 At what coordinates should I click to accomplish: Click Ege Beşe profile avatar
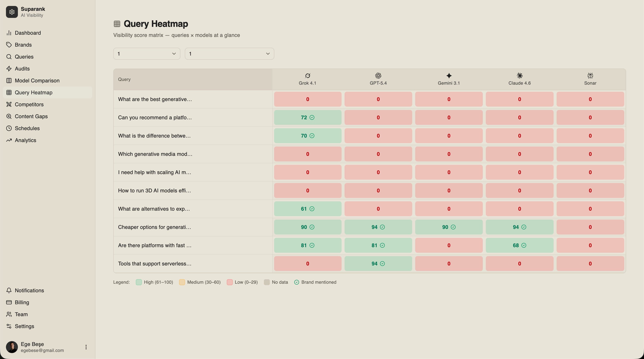(12, 347)
